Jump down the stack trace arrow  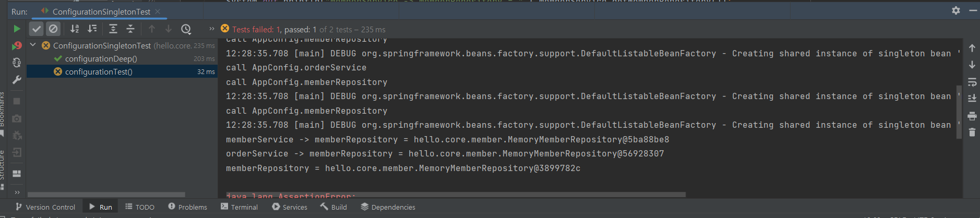(x=972, y=65)
